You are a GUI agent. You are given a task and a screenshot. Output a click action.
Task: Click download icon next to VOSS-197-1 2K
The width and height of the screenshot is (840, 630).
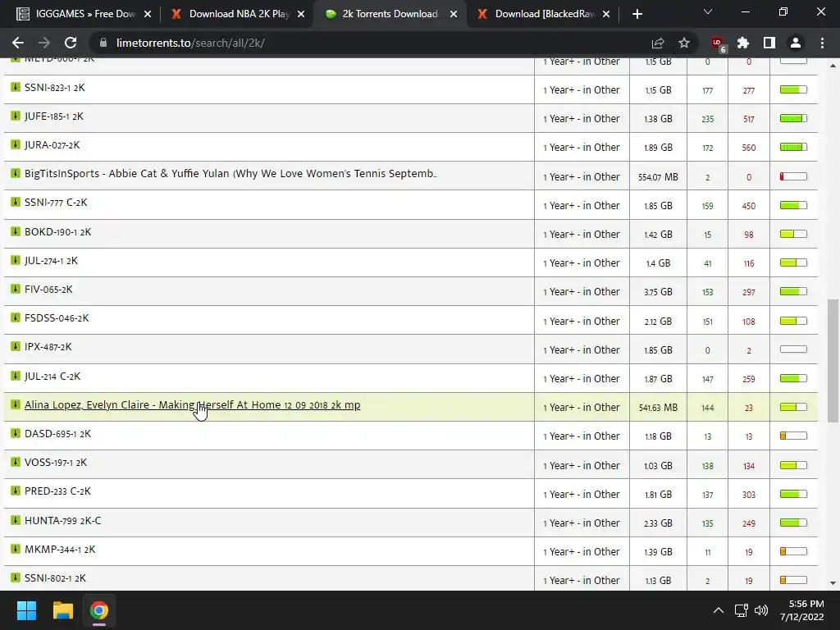point(16,463)
